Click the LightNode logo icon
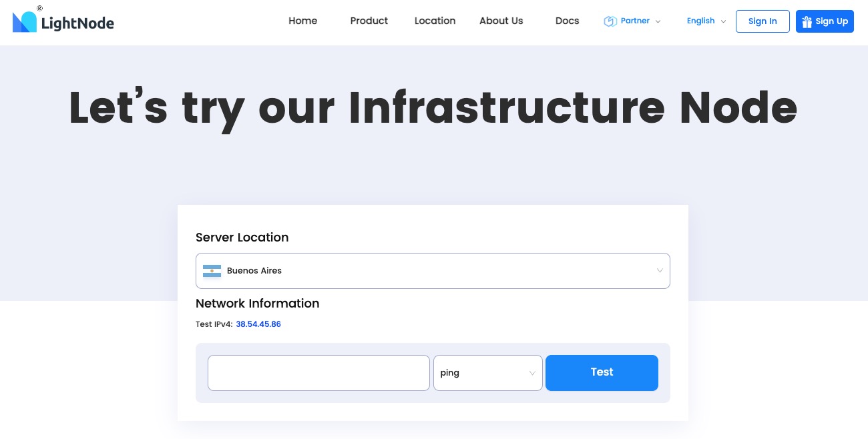 pyautogui.click(x=25, y=20)
